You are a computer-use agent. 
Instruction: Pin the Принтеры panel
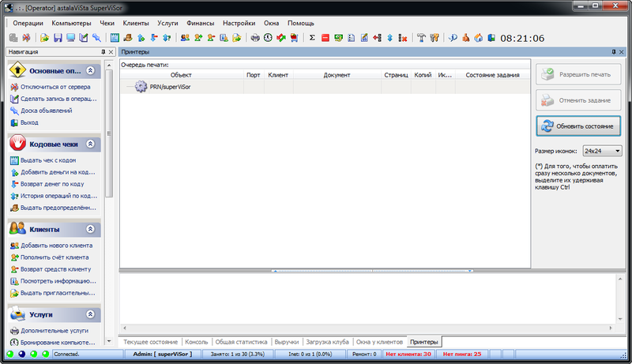click(x=614, y=52)
